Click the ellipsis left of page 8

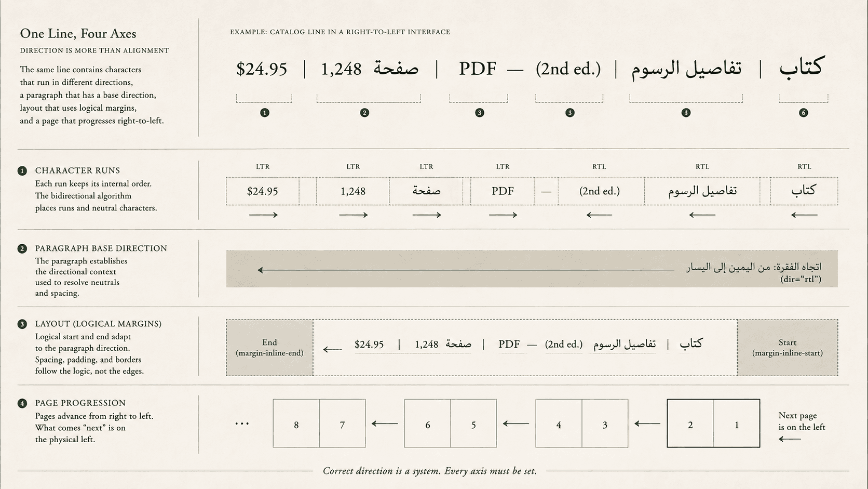click(242, 424)
